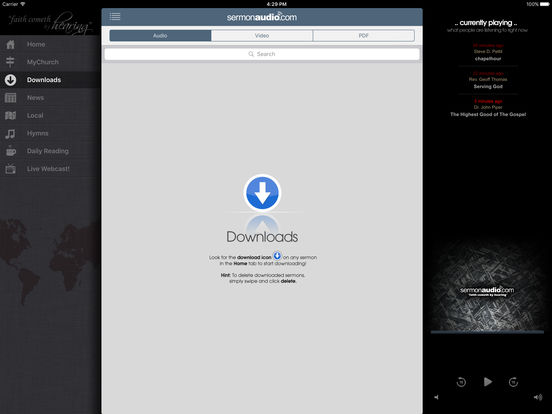Open MyChurch in the sidebar

pyautogui.click(x=50, y=62)
